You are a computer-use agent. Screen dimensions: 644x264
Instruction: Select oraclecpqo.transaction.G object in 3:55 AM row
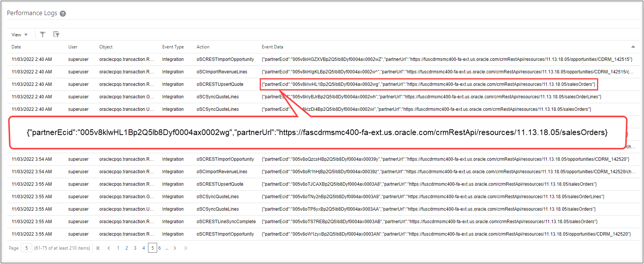(126, 197)
